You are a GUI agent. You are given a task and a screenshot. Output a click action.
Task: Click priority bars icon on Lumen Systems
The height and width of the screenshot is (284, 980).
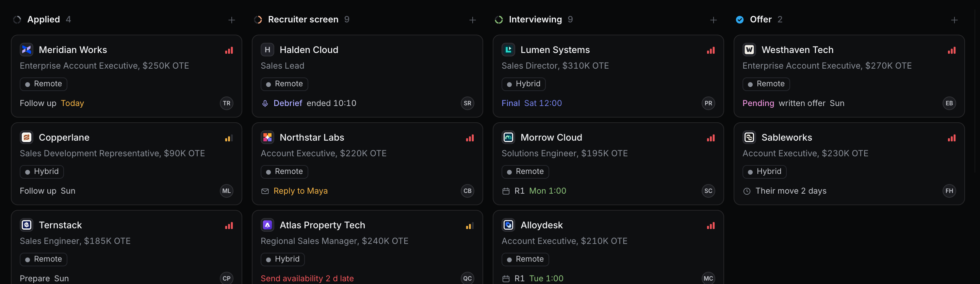(x=710, y=51)
